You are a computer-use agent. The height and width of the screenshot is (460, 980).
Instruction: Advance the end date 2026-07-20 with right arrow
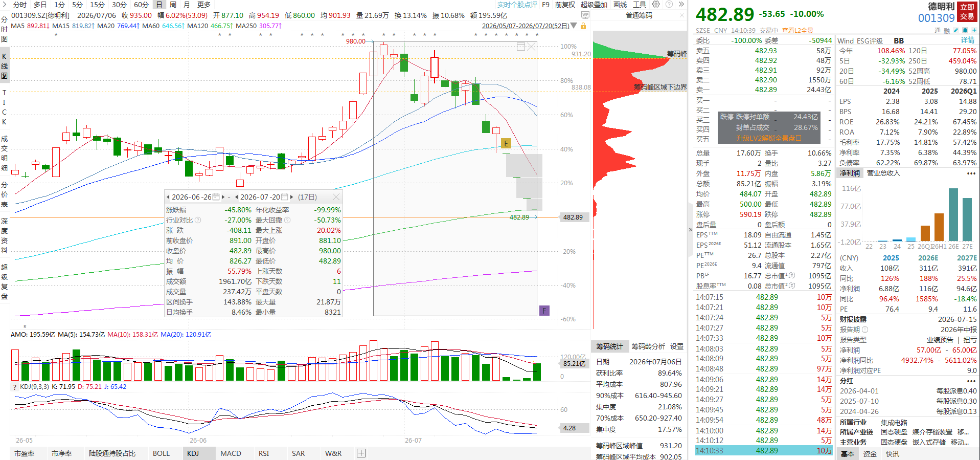pos(292,197)
